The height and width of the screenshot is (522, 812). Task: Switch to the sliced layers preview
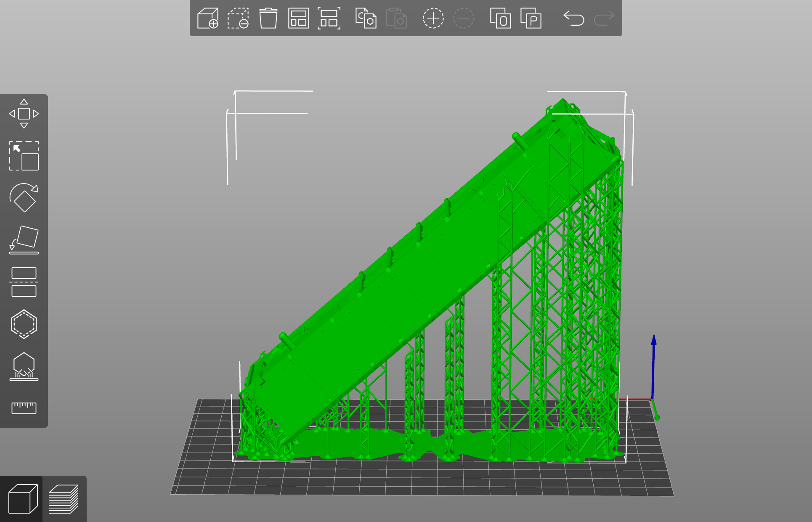coord(64,499)
